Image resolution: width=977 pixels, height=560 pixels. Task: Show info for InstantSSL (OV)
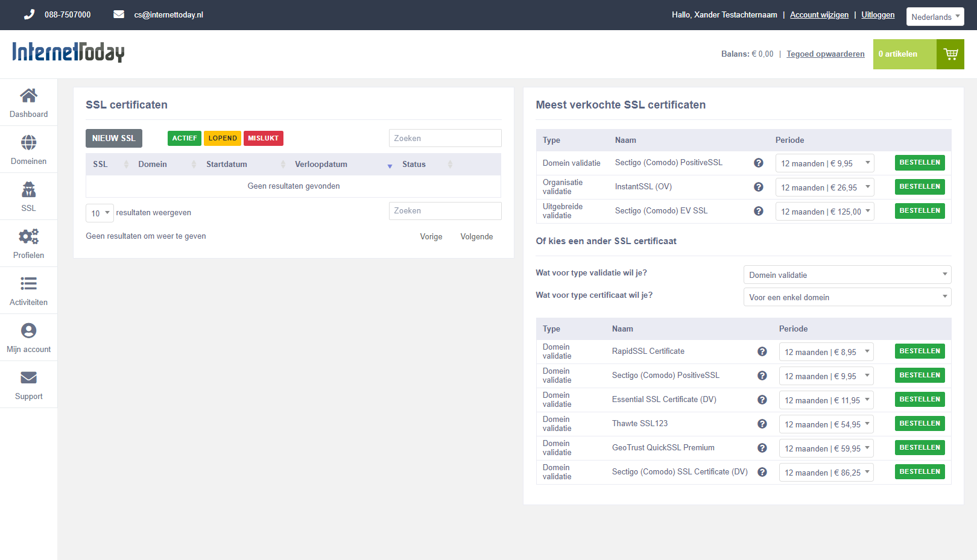(759, 187)
